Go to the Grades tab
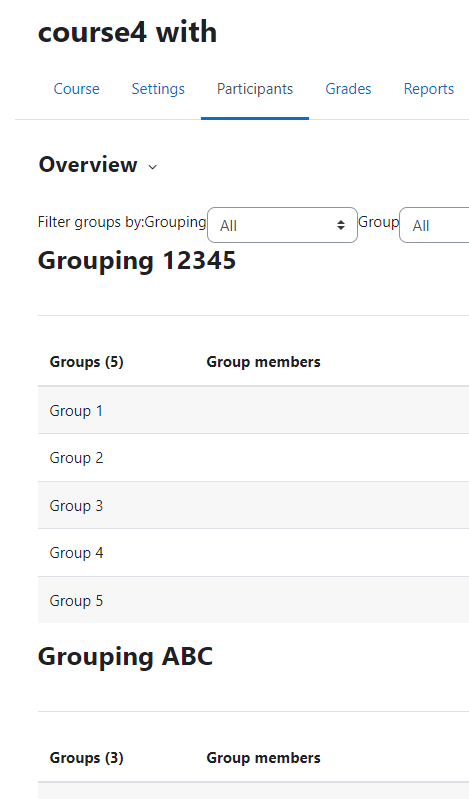This screenshot has height=799, width=469. click(348, 89)
